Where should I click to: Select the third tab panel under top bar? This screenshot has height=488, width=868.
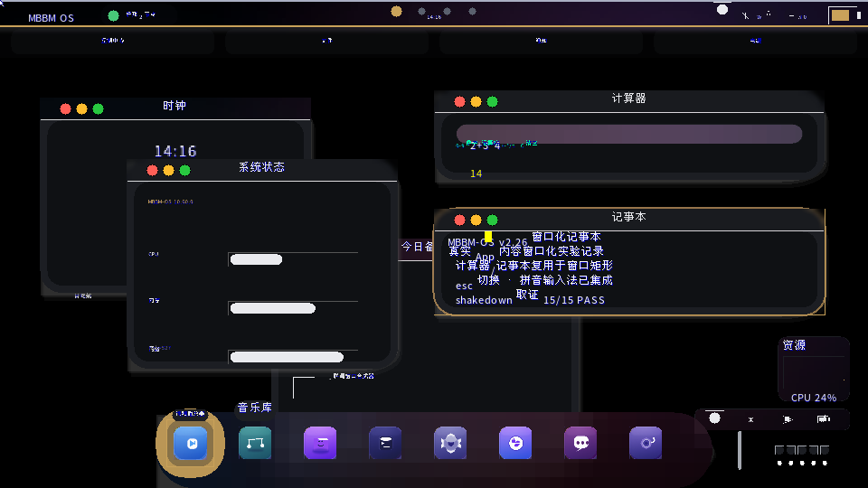coord(541,41)
